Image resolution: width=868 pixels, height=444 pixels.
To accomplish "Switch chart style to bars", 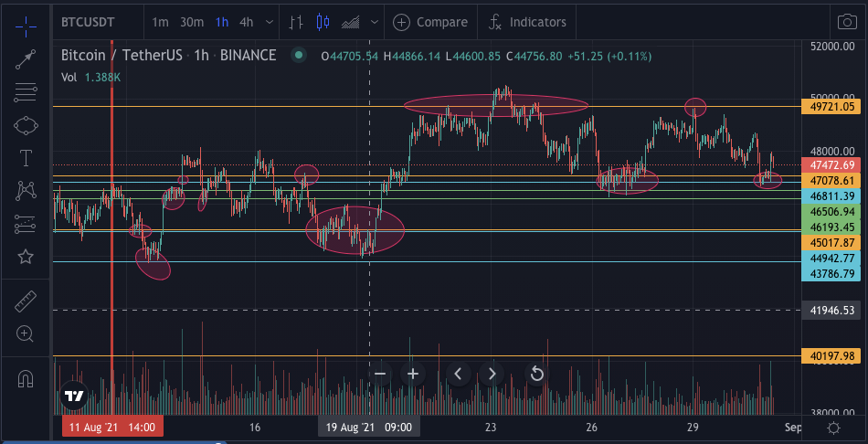I will [295, 22].
